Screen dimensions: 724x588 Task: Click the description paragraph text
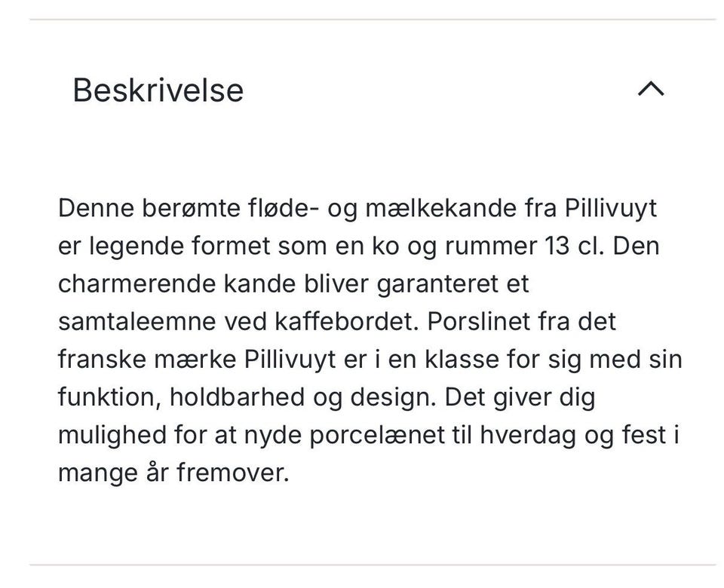[x=362, y=339]
